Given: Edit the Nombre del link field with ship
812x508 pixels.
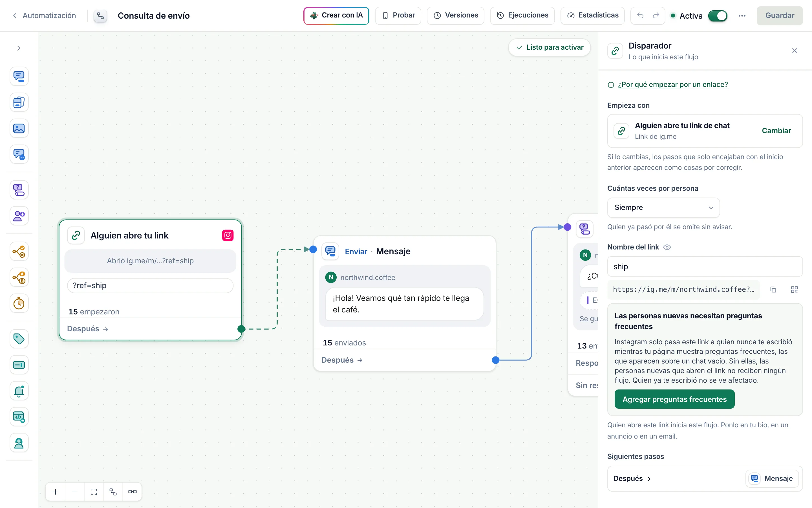Looking at the screenshot, I should coord(705,267).
